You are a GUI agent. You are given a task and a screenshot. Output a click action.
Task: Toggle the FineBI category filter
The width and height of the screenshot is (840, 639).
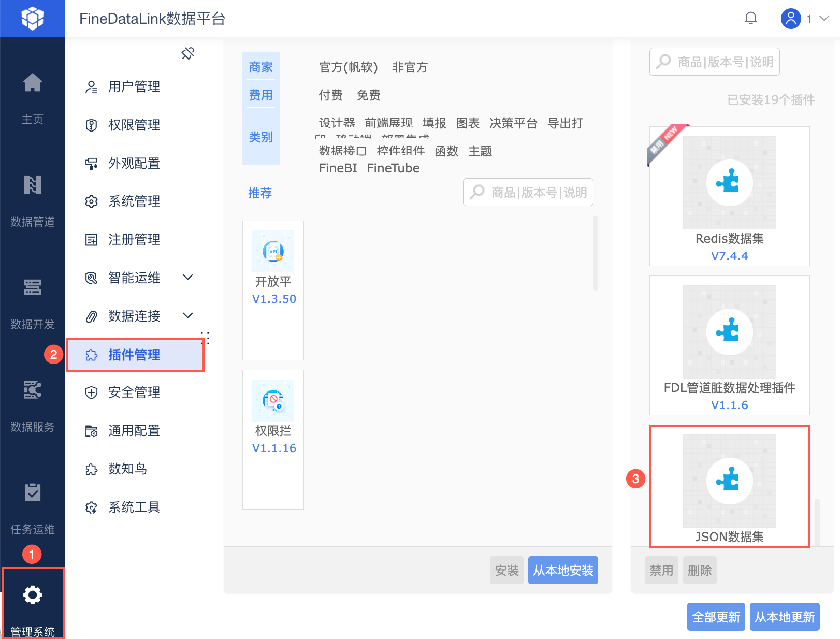click(338, 168)
